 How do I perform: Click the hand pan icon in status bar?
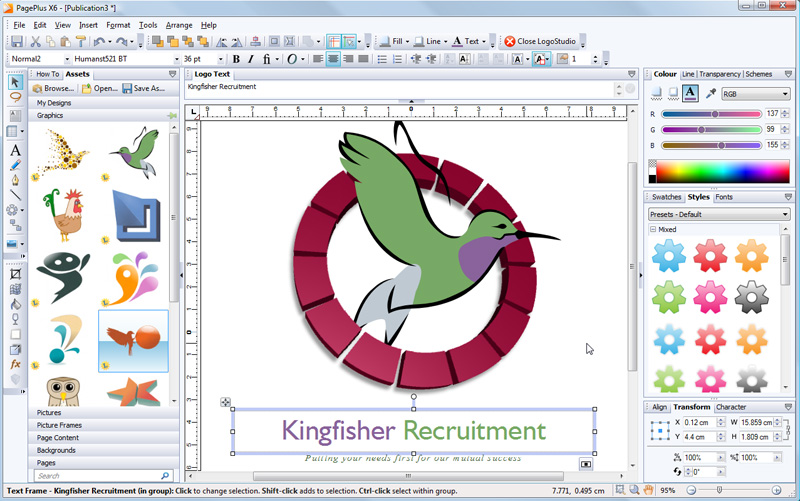[648, 490]
